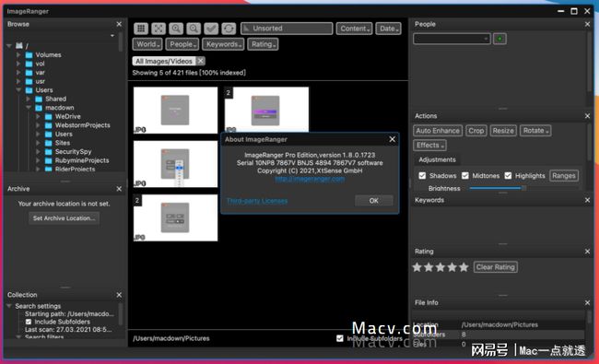
Task: Open the Ranges adjustment button
Action: (x=564, y=176)
